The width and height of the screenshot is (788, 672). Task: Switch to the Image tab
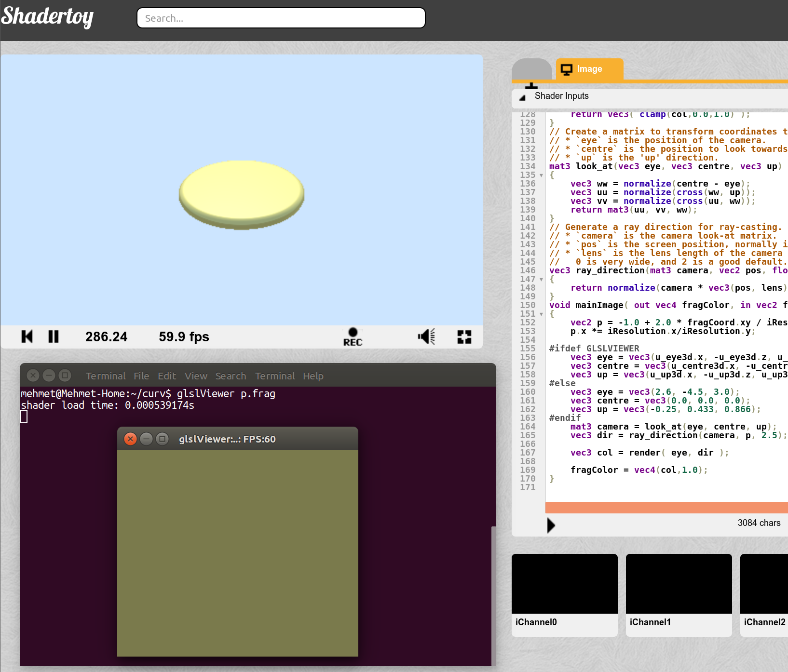[589, 69]
